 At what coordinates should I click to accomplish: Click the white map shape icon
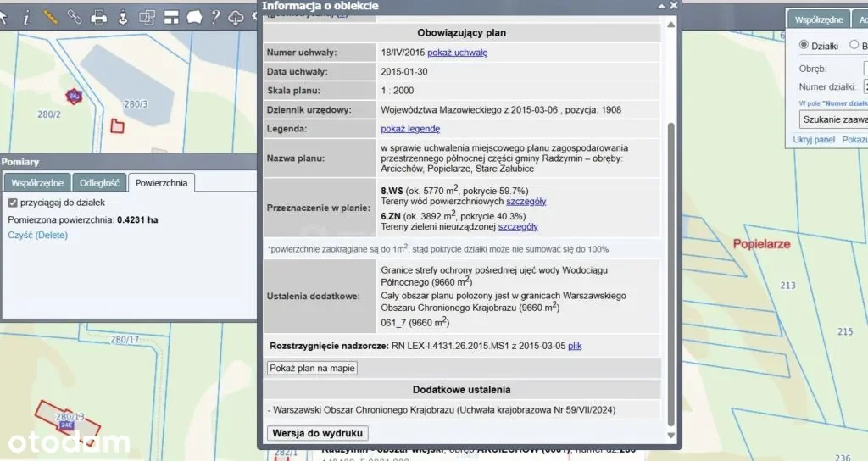pos(194,17)
